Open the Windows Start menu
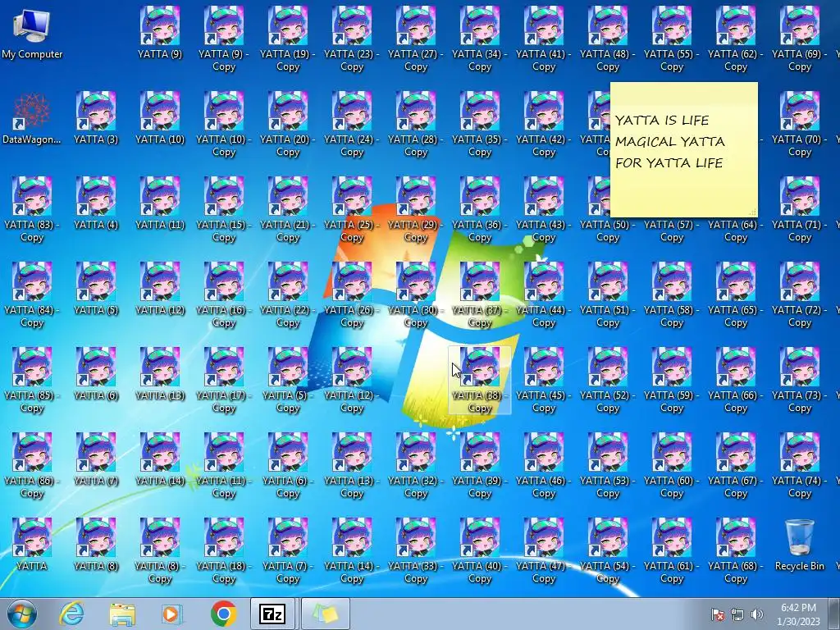 point(21,614)
